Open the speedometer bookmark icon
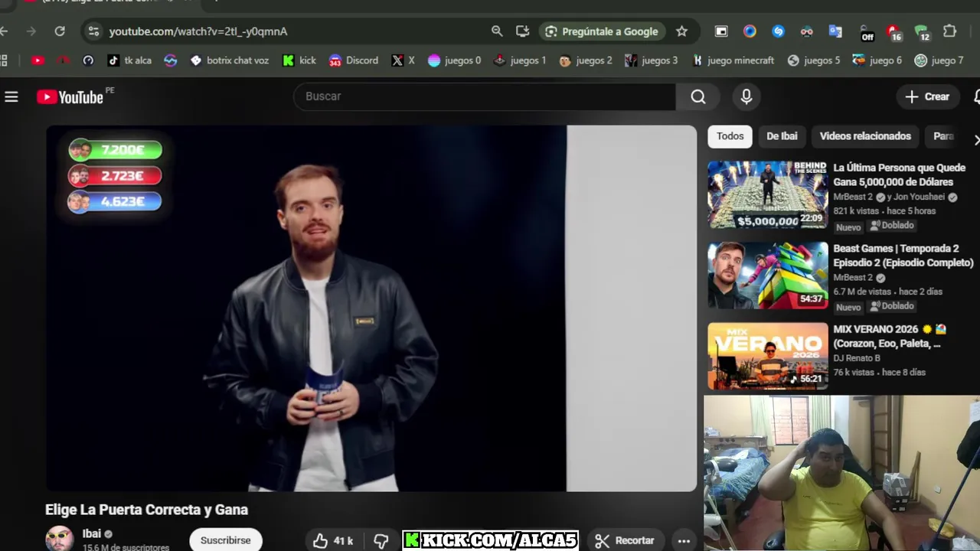 [88, 60]
